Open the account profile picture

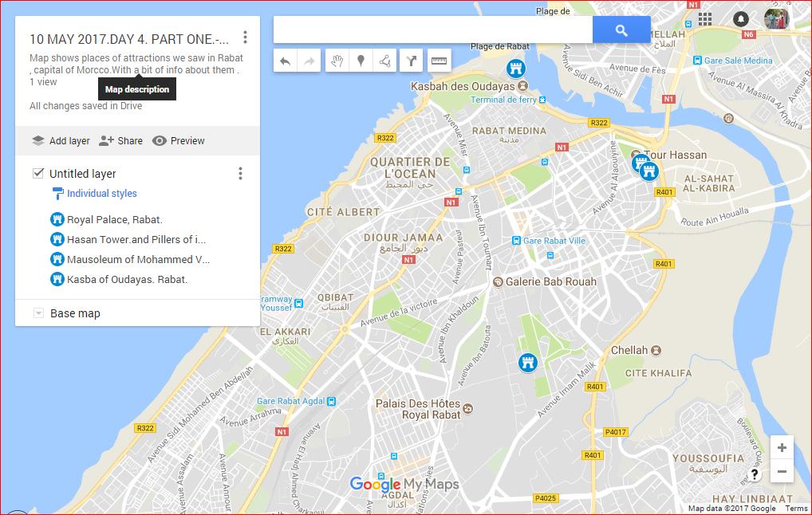(776, 19)
